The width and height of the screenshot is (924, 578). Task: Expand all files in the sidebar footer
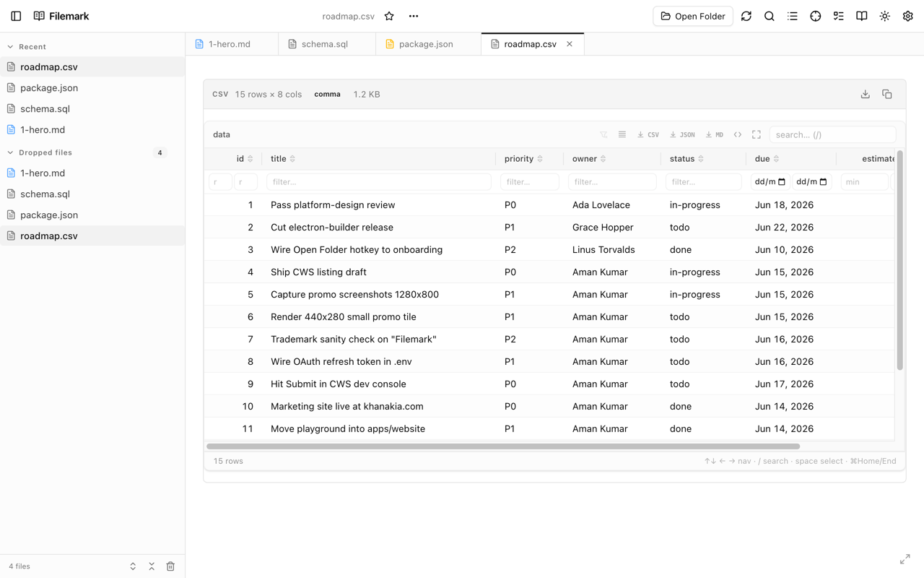click(133, 566)
